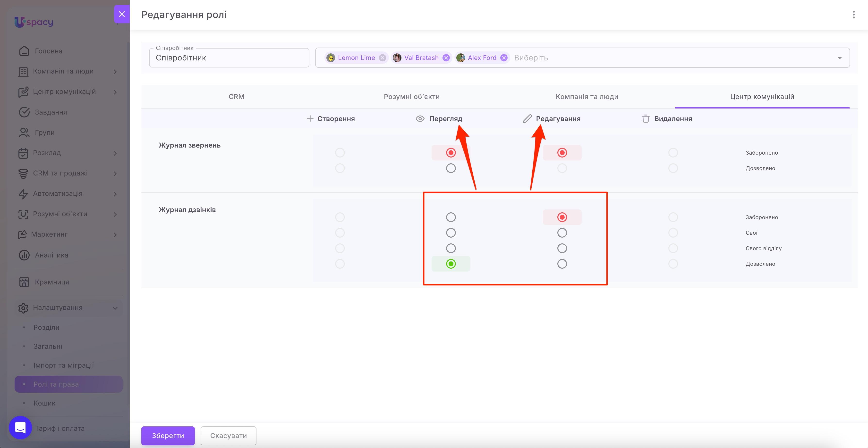Select Дозволено for Журнал дзвінків viewing
This screenshot has width=868, height=448.
pyautogui.click(x=451, y=264)
